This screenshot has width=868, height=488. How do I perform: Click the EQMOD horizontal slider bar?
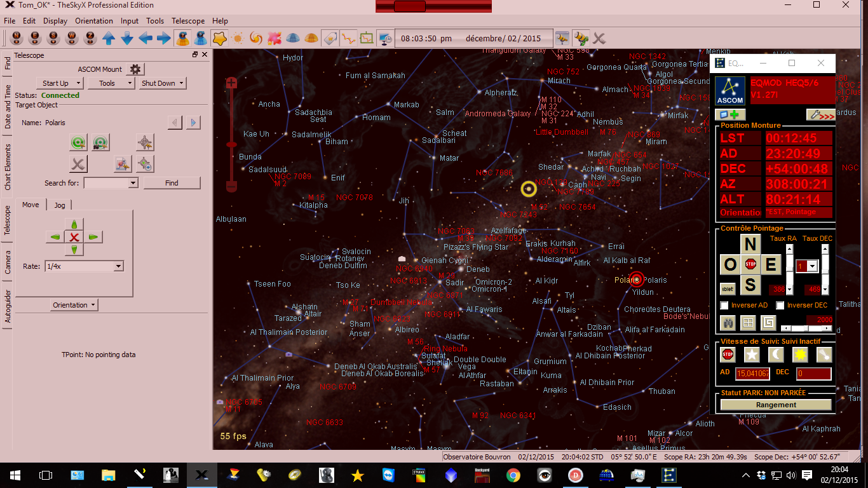coord(806,329)
